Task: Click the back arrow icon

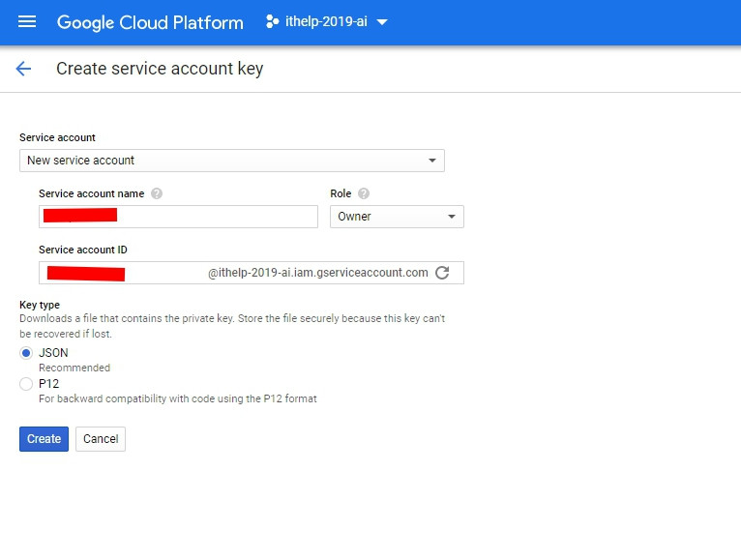Action: click(23, 69)
